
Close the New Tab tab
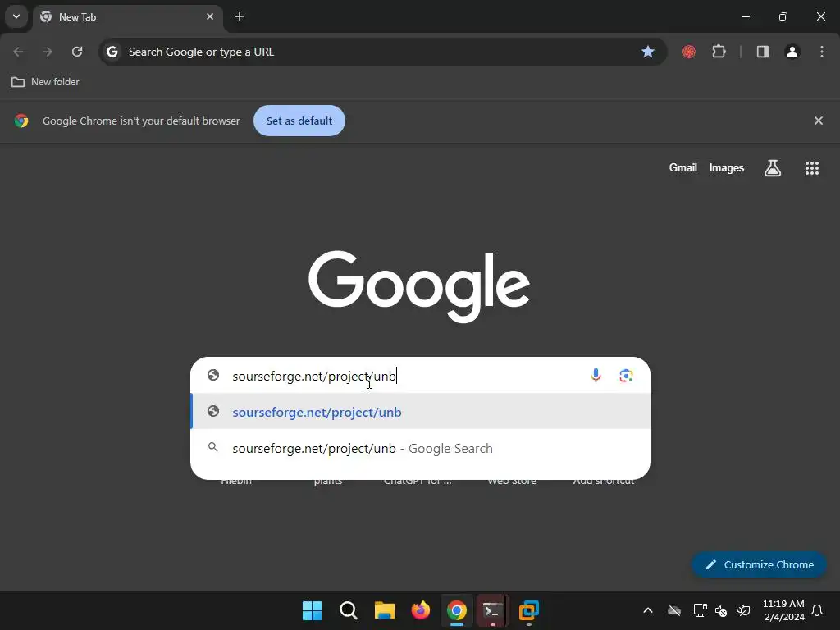[x=210, y=16]
